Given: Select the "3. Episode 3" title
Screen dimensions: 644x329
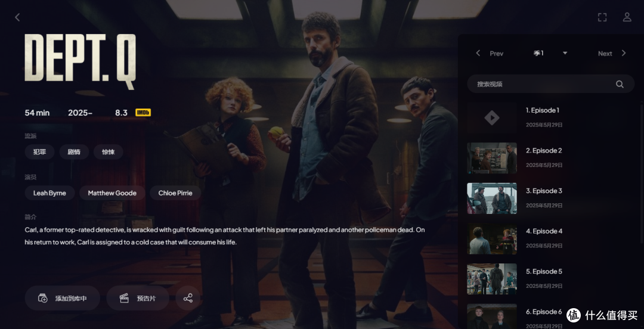Looking at the screenshot, I should pos(544,191).
